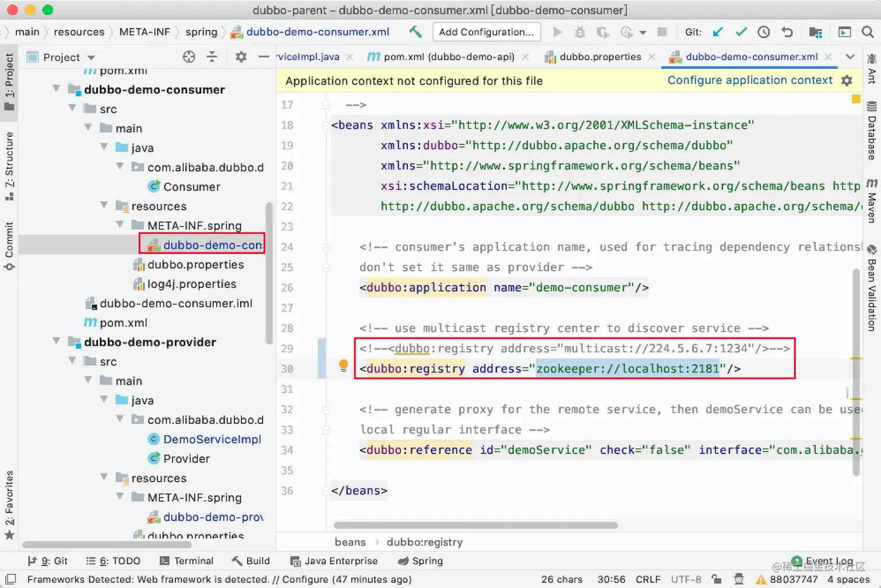The width and height of the screenshot is (881, 588).
Task: Click Git Update Project arrow icon
Action: pyautogui.click(x=718, y=32)
